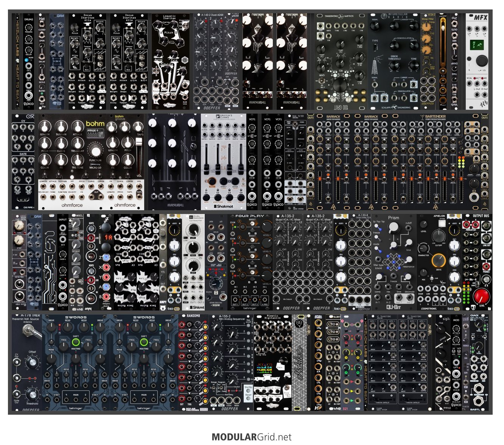Select the ADDAC Dual Filter module
This screenshot has width=504, height=445.
click(x=295, y=162)
